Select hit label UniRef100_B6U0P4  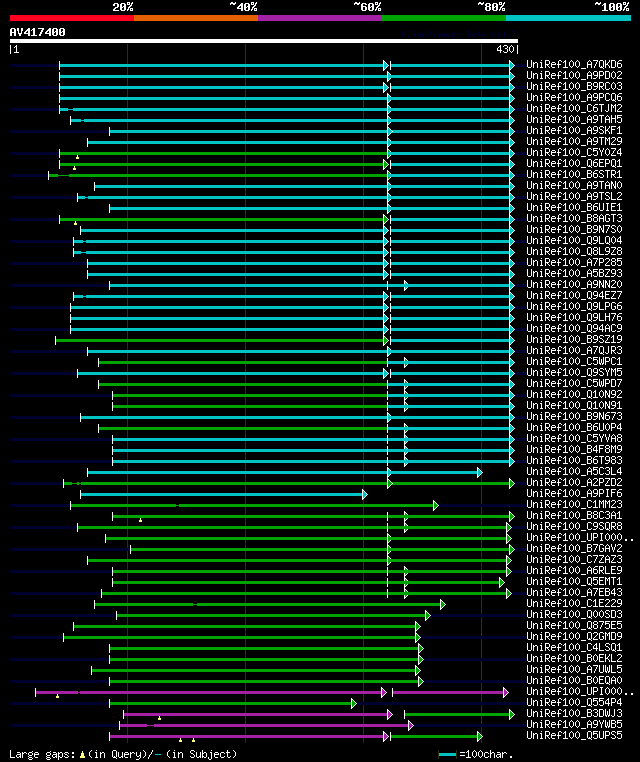[574, 427]
